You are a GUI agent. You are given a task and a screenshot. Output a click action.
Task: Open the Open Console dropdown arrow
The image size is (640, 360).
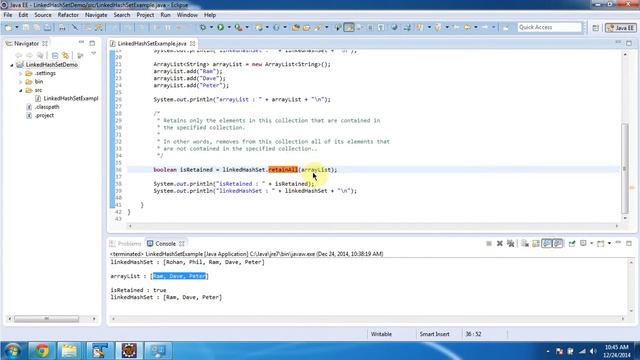[609, 244]
